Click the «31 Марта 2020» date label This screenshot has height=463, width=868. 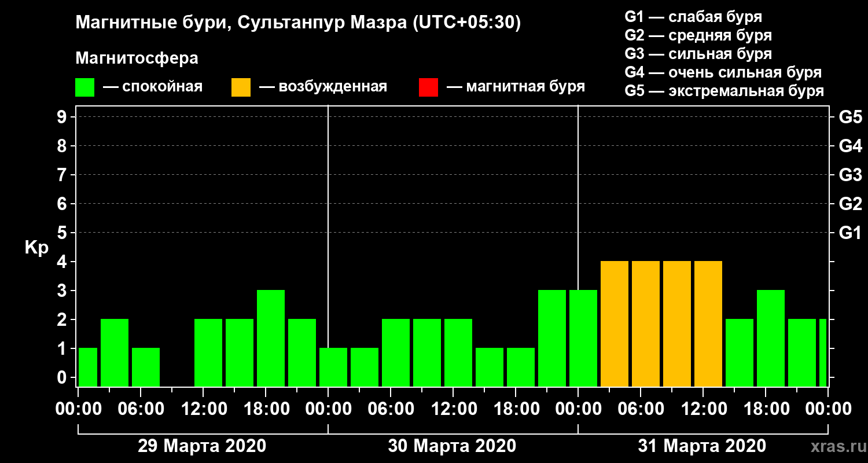pyautogui.click(x=702, y=446)
